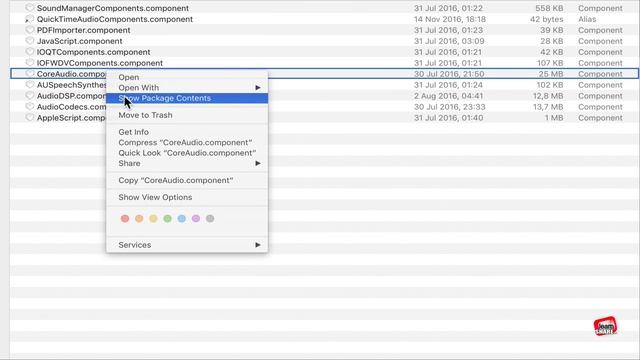Apply the yellow tag color
The width and height of the screenshot is (640, 360).
(x=153, y=219)
